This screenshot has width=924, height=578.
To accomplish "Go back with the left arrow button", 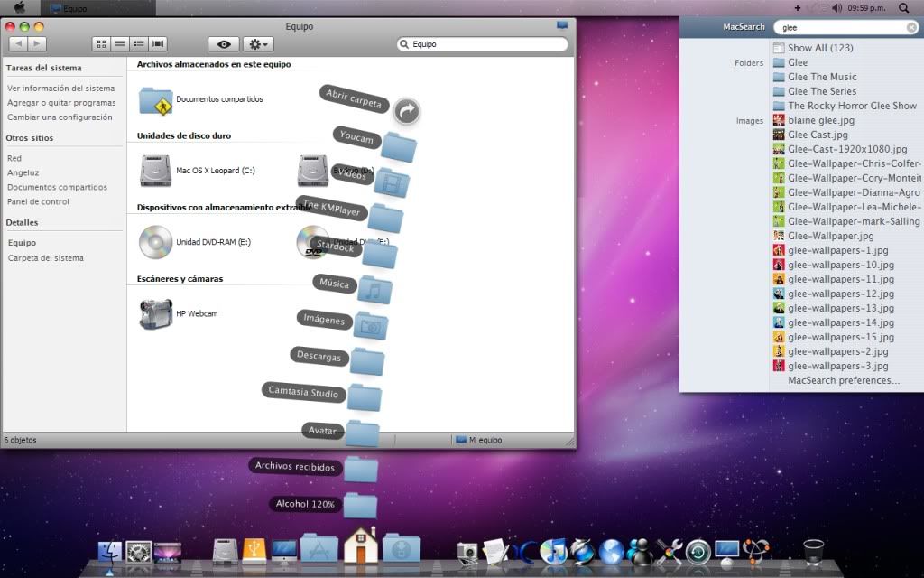I will [18, 43].
